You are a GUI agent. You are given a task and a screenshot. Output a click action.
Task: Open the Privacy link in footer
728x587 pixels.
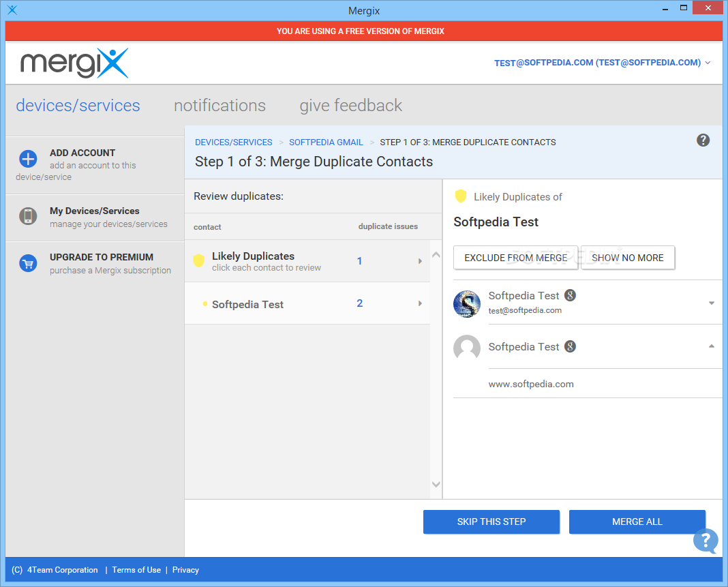(185, 570)
